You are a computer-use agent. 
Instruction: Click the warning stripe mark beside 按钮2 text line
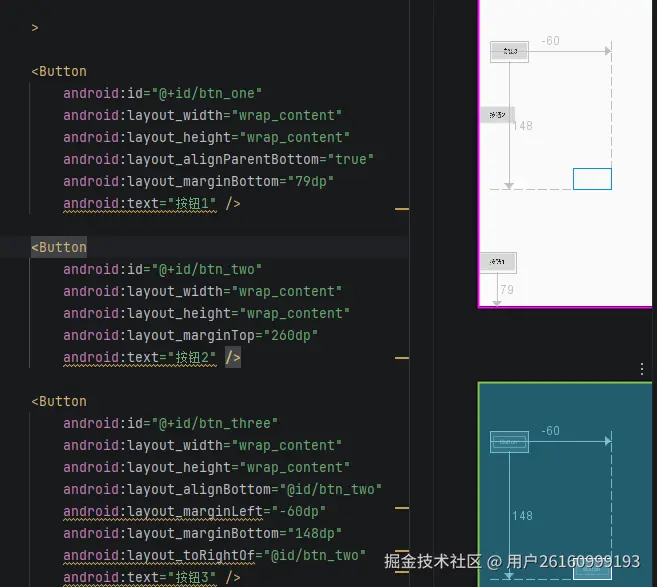pos(402,358)
